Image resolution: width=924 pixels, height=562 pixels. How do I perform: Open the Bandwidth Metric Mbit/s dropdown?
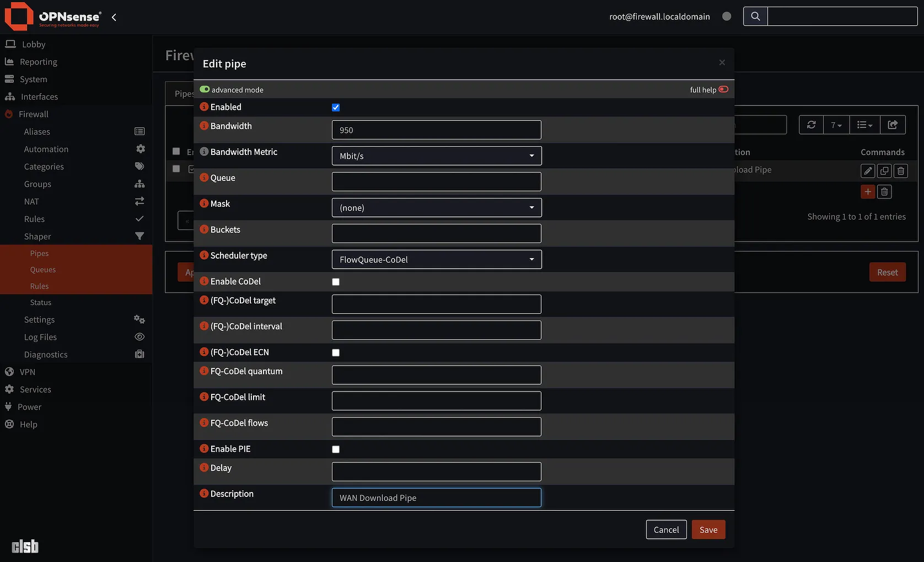[x=437, y=156]
